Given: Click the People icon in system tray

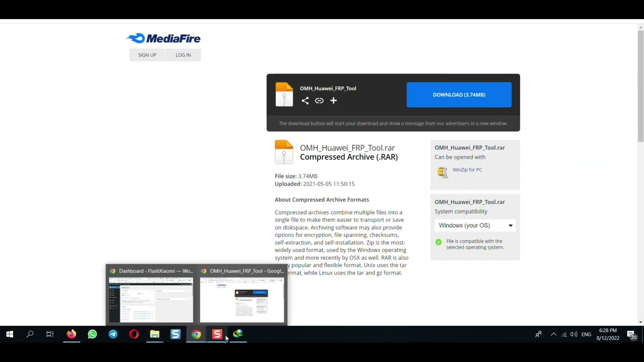Looking at the screenshot, I should (538, 334).
